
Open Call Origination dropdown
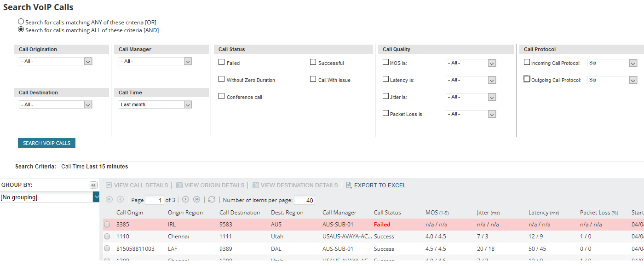click(x=56, y=61)
